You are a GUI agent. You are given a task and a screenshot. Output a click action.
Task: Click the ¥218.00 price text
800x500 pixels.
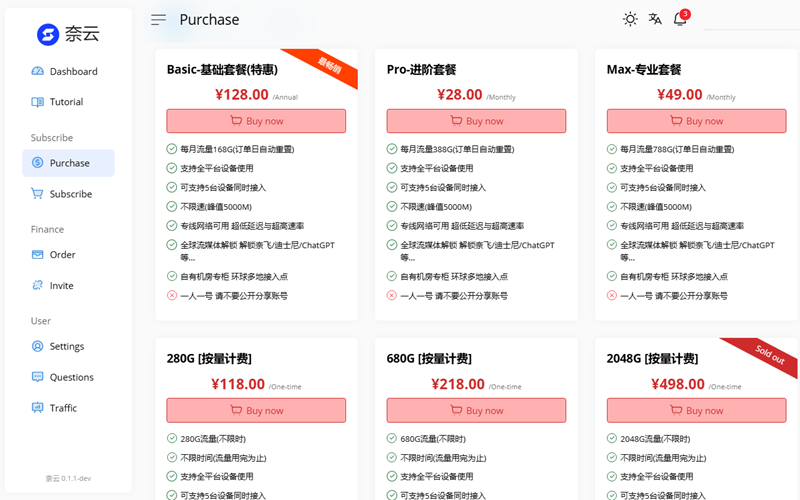coord(458,384)
